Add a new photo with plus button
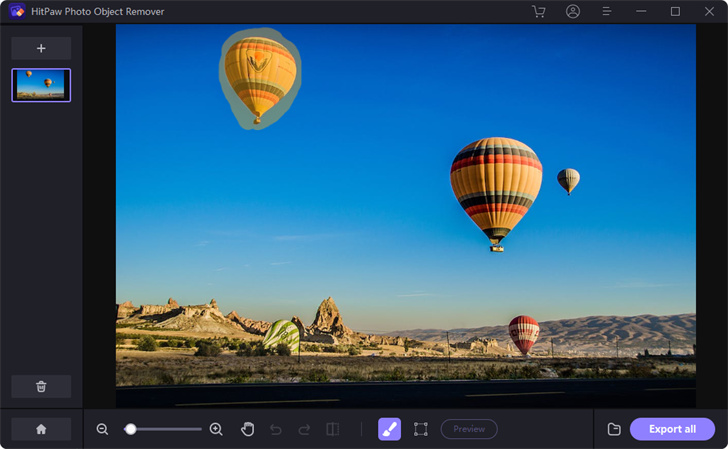728x449 pixels. [x=41, y=48]
